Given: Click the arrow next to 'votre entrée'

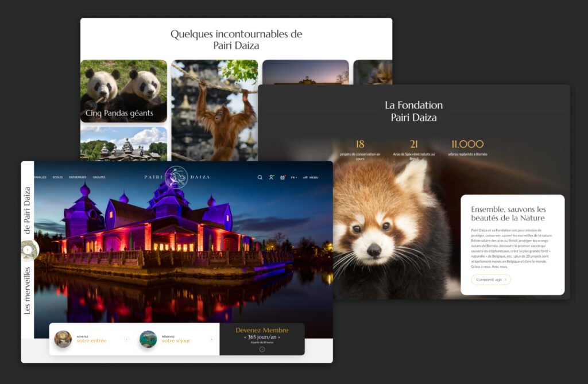Looking at the screenshot, I should click(x=126, y=339).
